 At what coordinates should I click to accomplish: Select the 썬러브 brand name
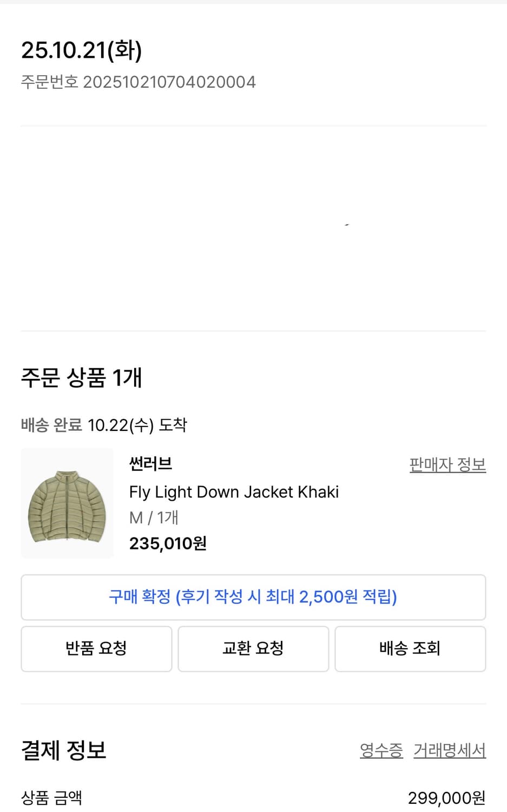[x=150, y=464]
